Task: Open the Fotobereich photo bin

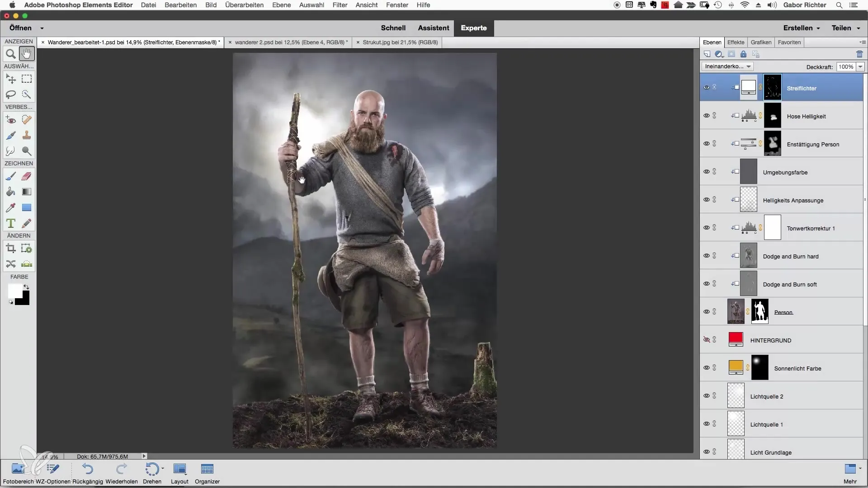Action: (x=18, y=473)
